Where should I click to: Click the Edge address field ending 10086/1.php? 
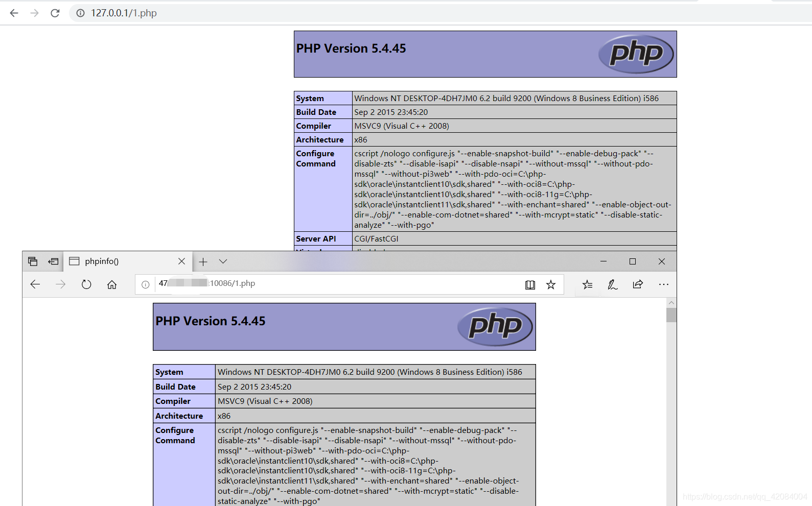pyautogui.click(x=349, y=284)
